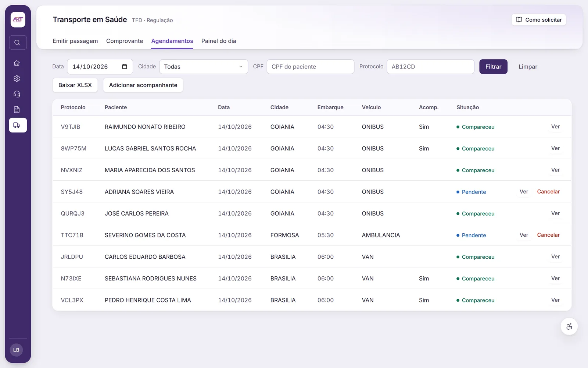Click Ver for CARLOS EDUARDO BARBOSA

(555, 257)
